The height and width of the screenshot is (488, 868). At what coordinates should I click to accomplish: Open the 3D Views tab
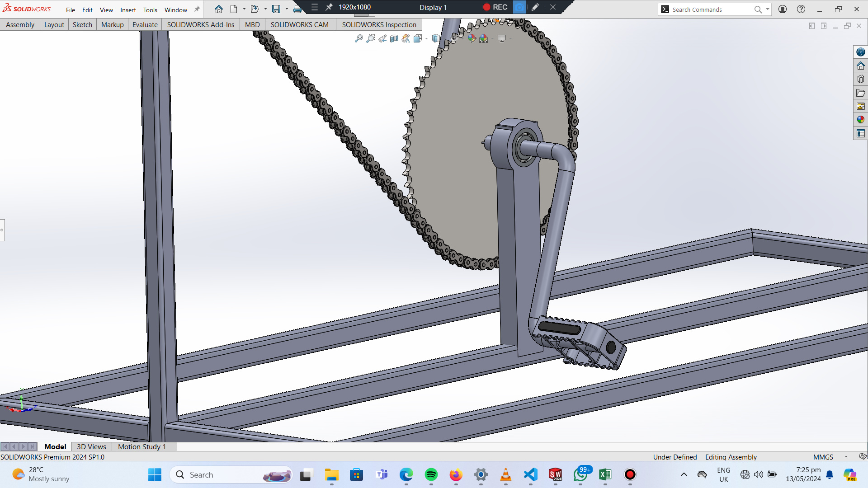click(91, 446)
